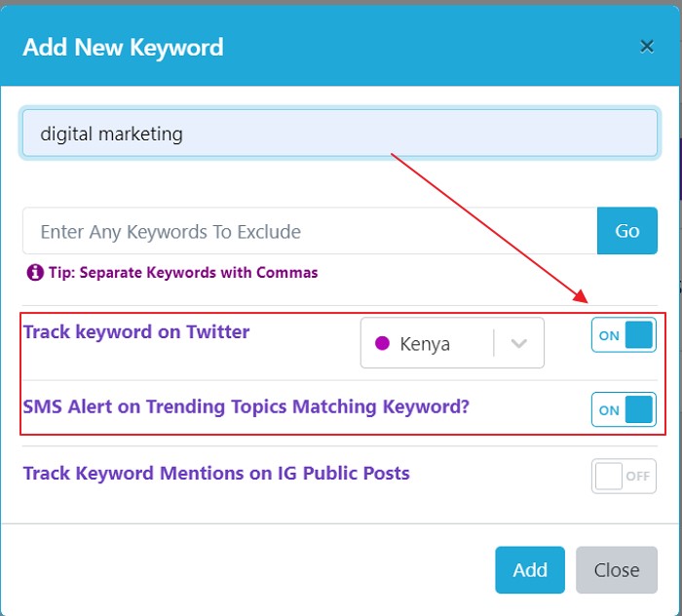This screenshot has width=682, height=616.
Task: Click the 'Add New Keyword' dialog title
Action: pyautogui.click(x=123, y=47)
